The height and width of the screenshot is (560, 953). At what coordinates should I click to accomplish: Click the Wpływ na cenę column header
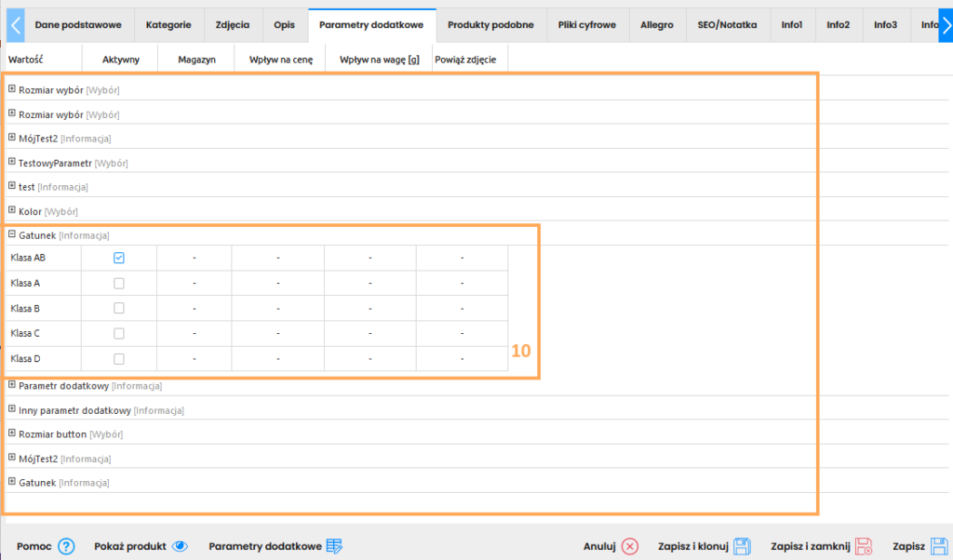pos(280,60)
